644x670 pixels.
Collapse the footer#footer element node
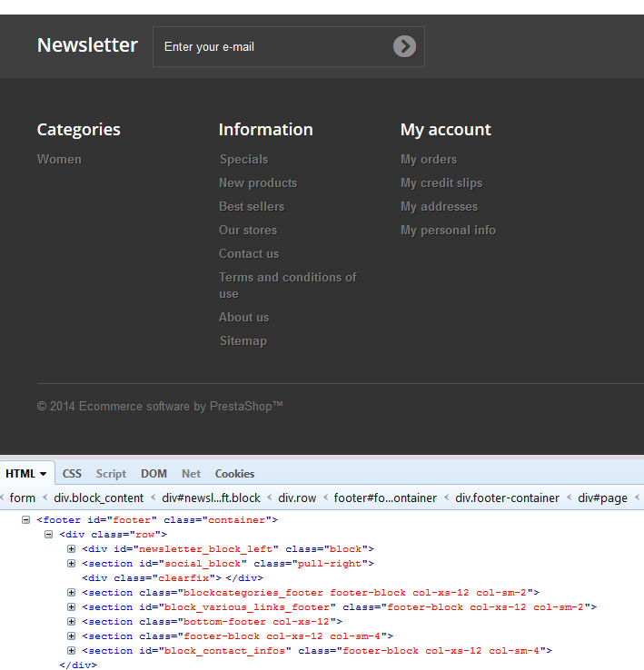(x=27, y=520)
